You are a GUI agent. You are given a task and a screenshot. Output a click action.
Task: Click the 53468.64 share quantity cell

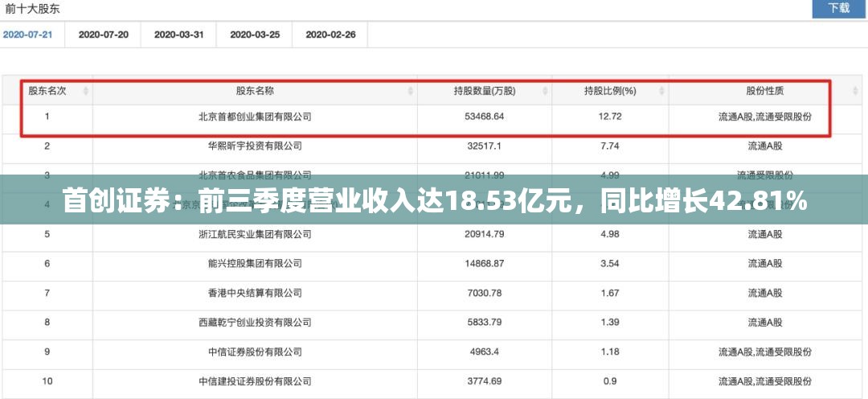tap(485, 117)
